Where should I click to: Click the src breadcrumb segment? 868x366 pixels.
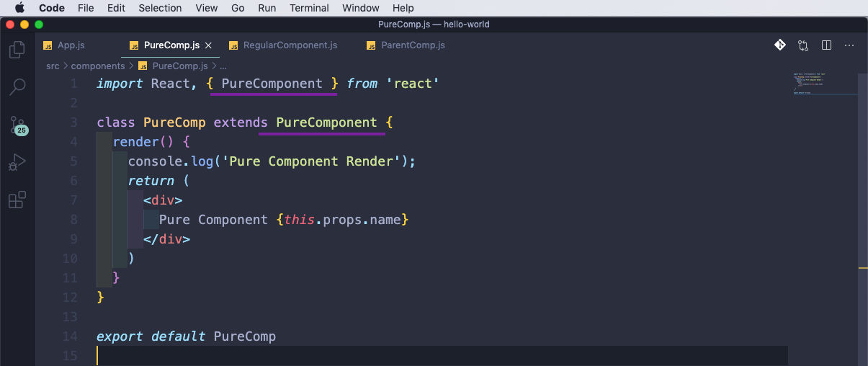[53, 66]
